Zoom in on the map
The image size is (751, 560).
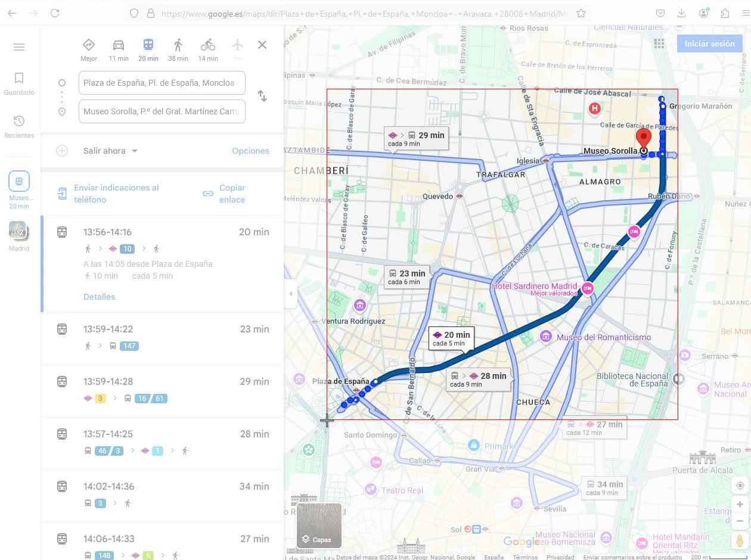click(x=740, y=505)
